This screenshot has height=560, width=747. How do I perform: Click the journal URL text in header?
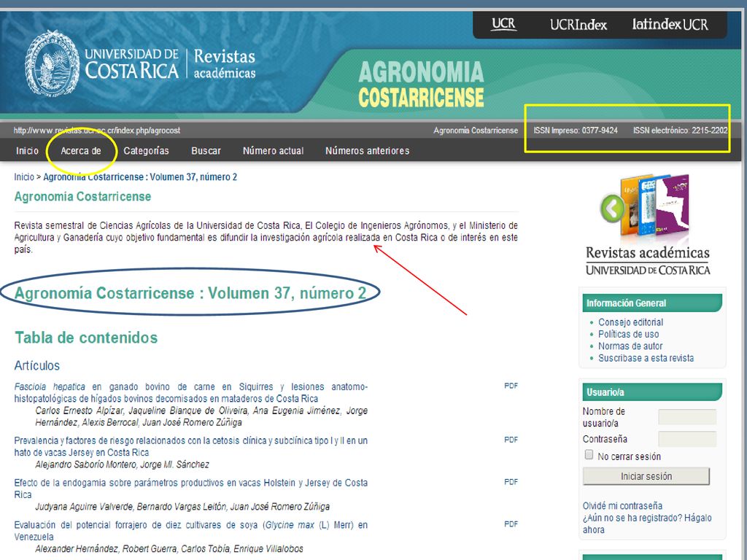point(97,131)
